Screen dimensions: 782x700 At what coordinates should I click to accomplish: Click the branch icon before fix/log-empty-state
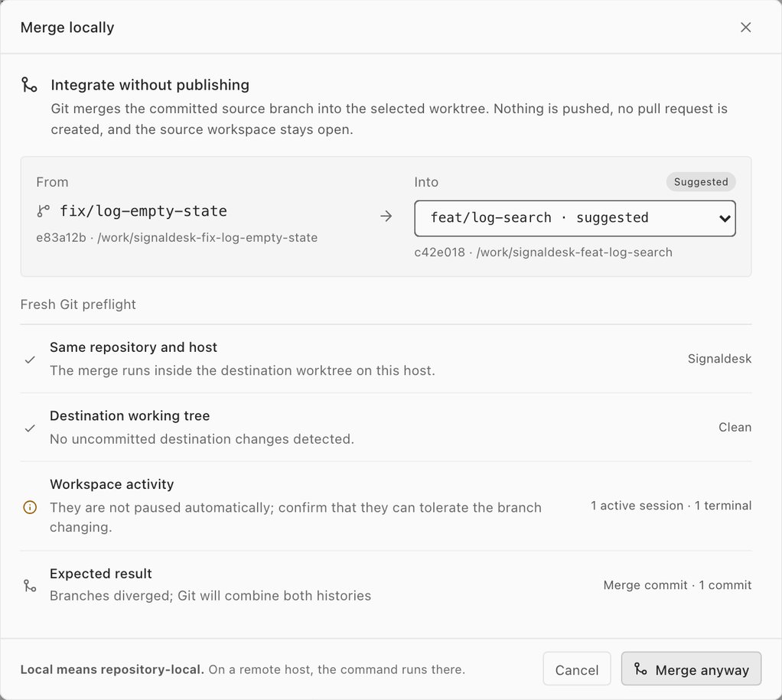click(x=44, y=211)
